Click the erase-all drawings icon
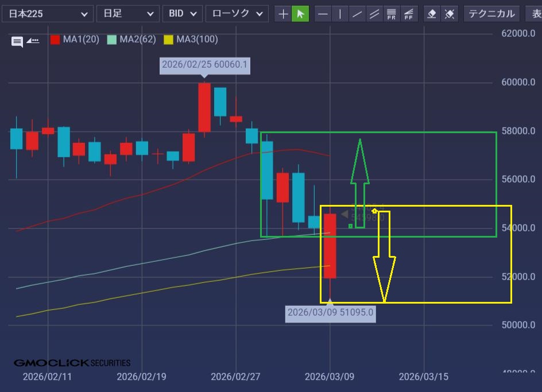 450,14
